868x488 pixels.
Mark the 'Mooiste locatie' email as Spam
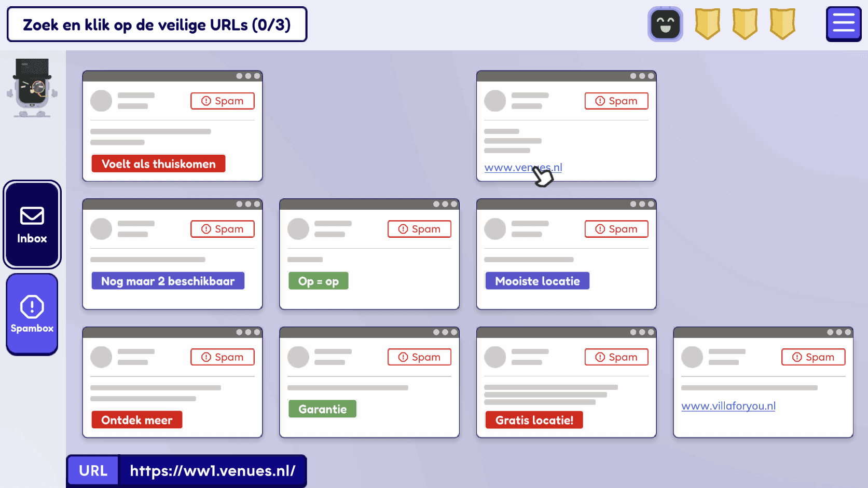tap(616, 228)
